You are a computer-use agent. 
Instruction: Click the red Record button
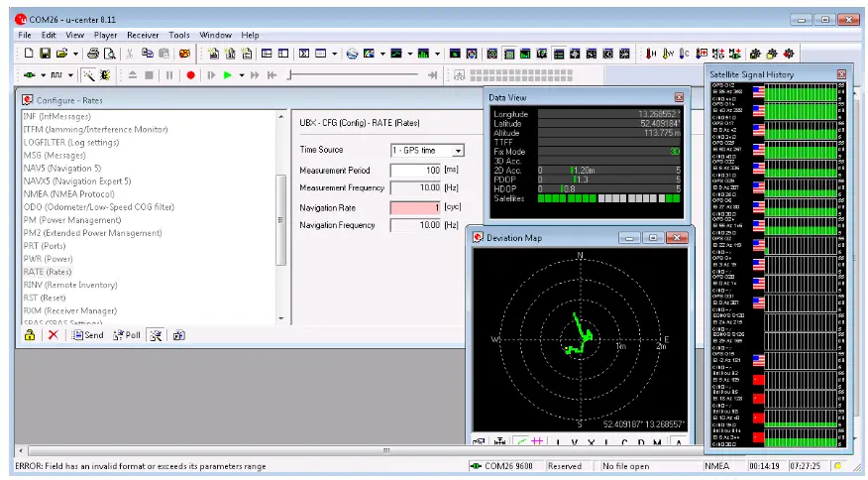pos(190,75)
